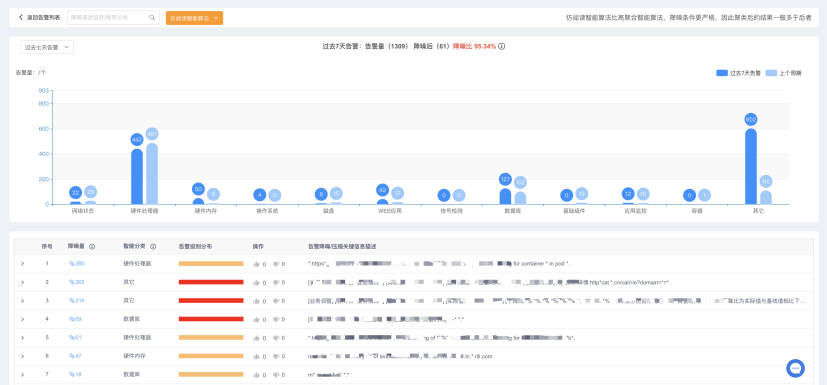827x385 pixels.
Task: Open the 69 alerts link in row 4
Action: click(75, 319)
